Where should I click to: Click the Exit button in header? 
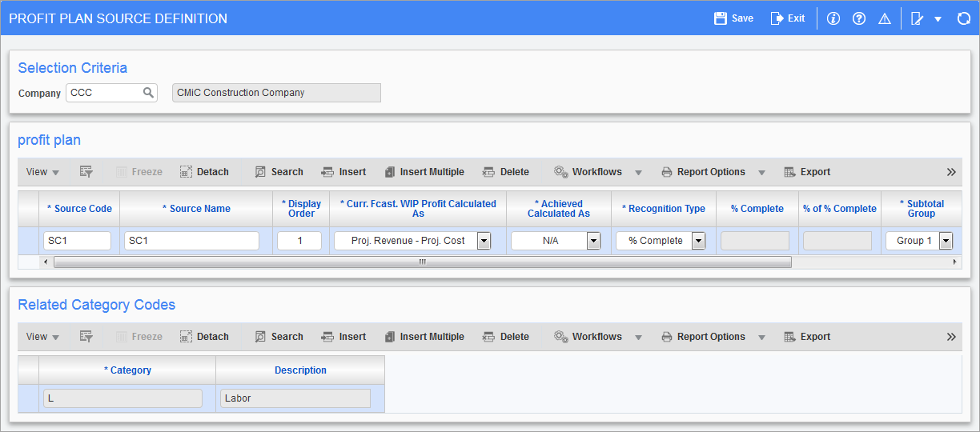788,18
